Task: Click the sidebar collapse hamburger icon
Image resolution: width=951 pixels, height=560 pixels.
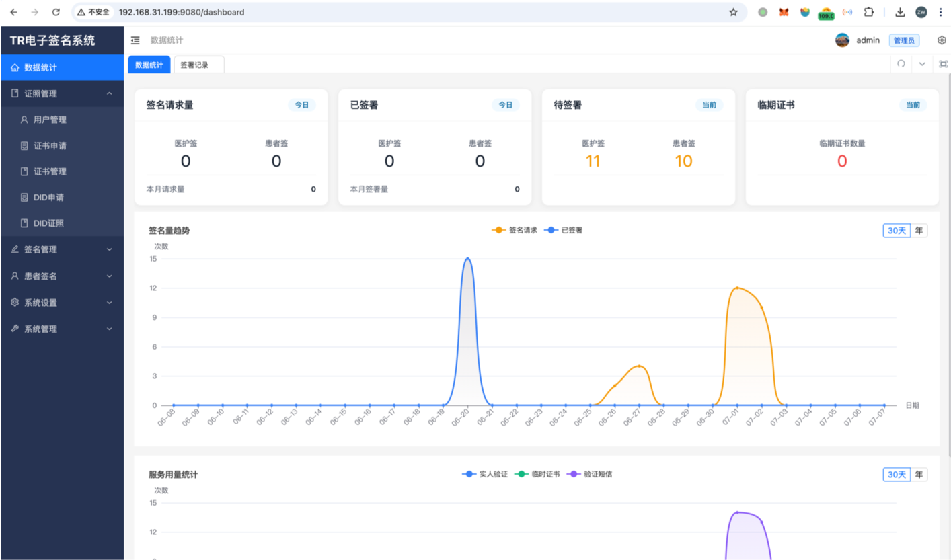Action: tap(135, 40)
